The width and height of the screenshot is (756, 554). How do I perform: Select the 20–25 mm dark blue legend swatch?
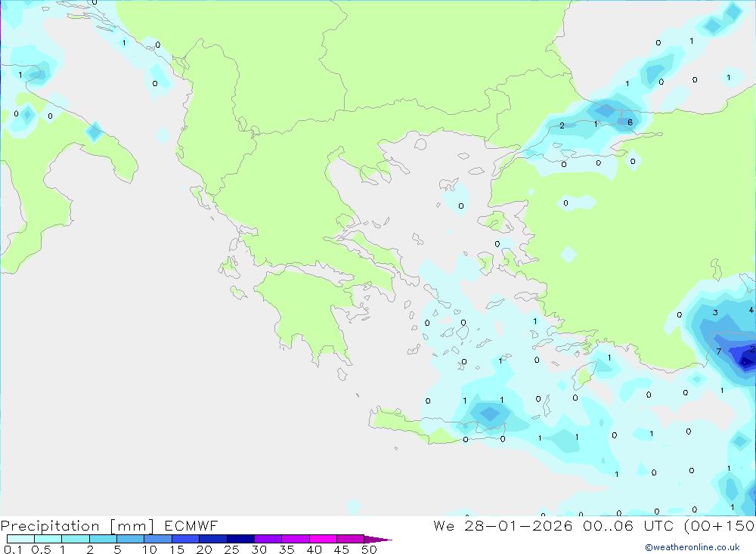coord(212,539)
